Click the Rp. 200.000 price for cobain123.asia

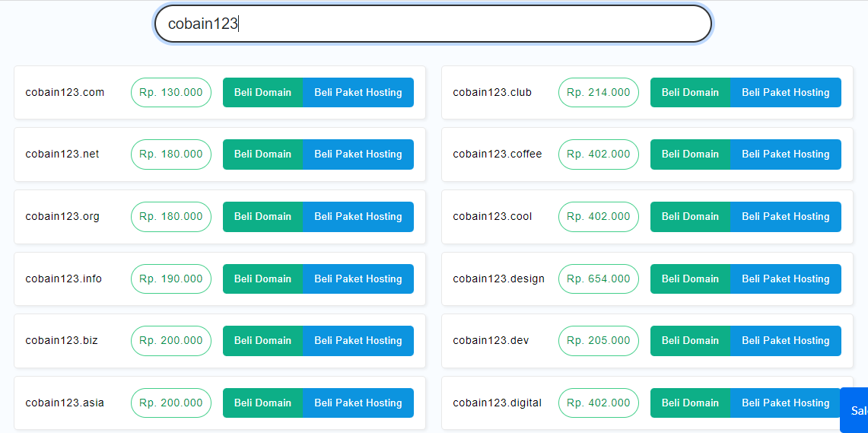(x=171, y=403)
